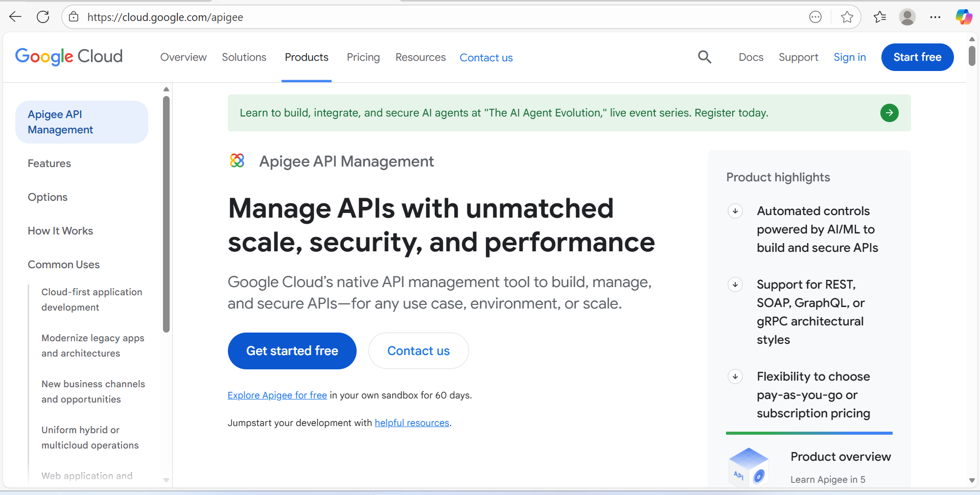Viewport: 980px width, 495px height.
Task: Click the Apigee logo icon beside title
Action: 237,161
